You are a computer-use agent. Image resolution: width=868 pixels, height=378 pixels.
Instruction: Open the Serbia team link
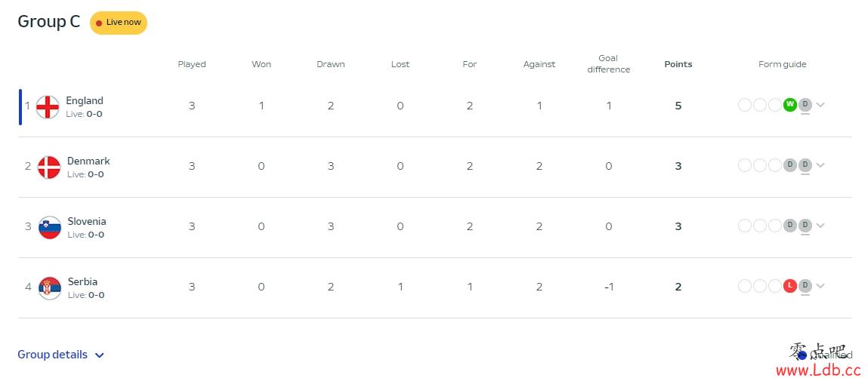[82, 281]
